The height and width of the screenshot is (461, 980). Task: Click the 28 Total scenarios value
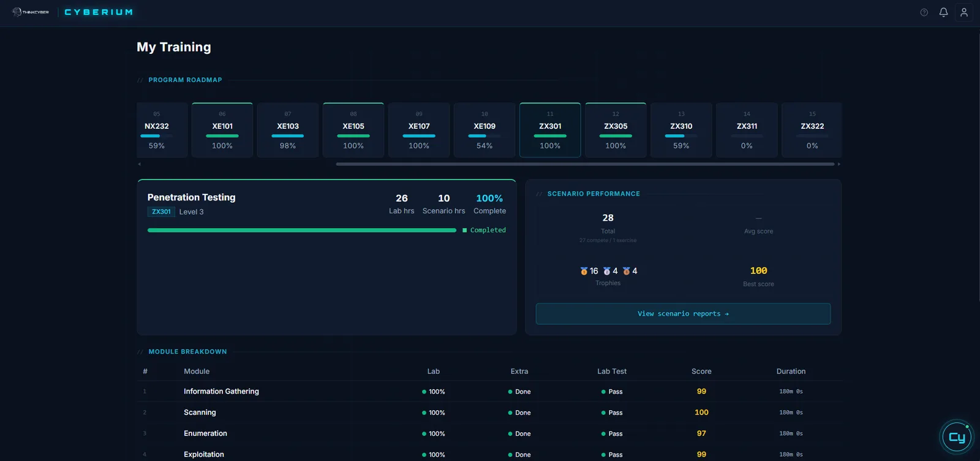point(608,218)
